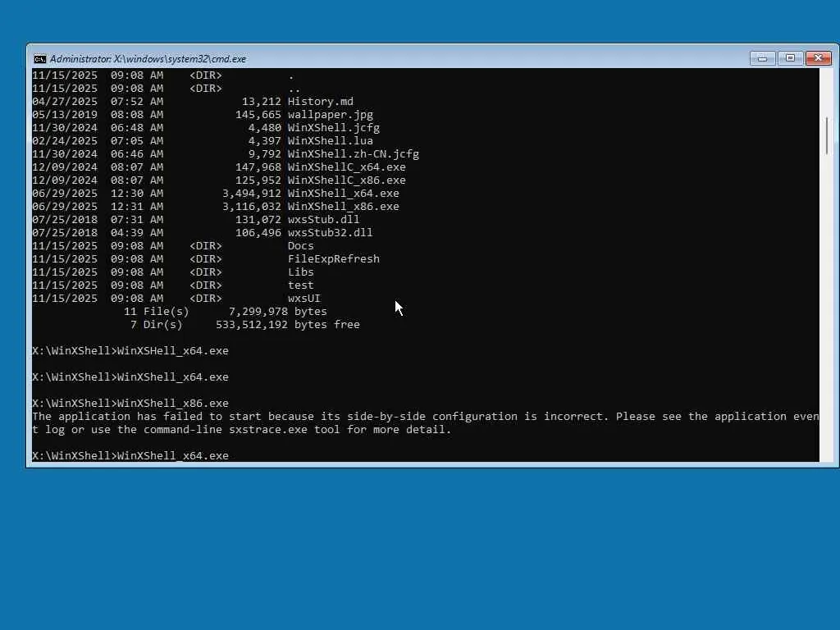The width and height of the screenshot is (840, 630).
Task: Click WinXShell_x86.exe in directory listing
Action: point(344,206)
